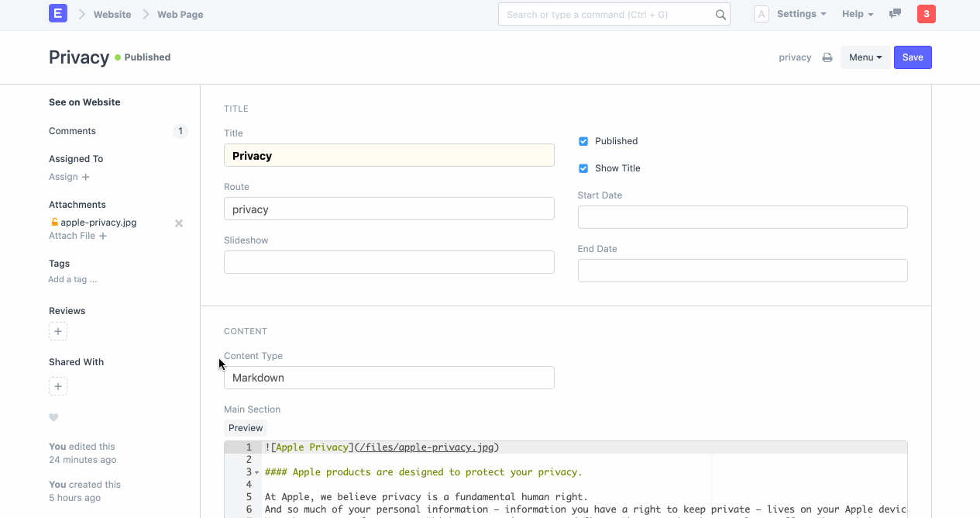Open the announcements megaphone icon

click(x=895, y=13)
